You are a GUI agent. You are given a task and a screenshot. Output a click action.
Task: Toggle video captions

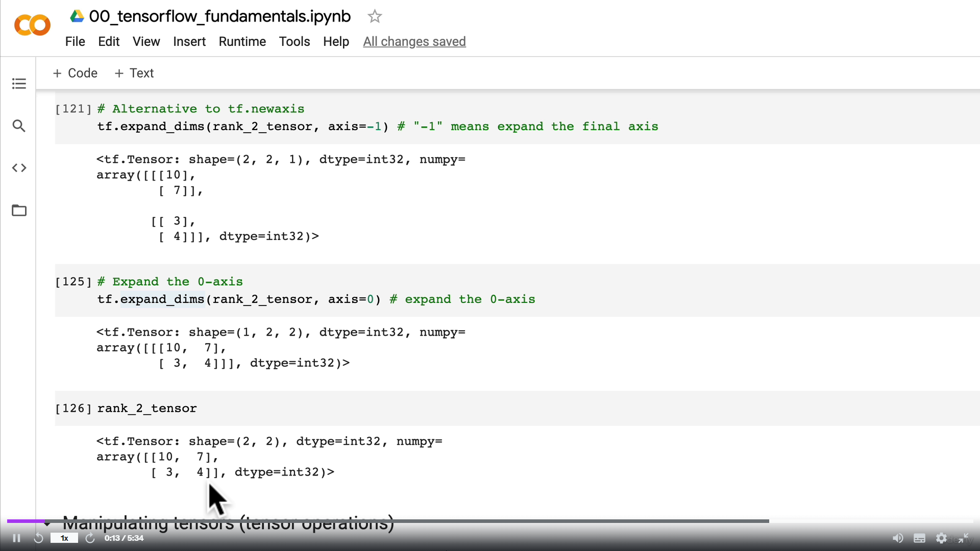point(919,538)
